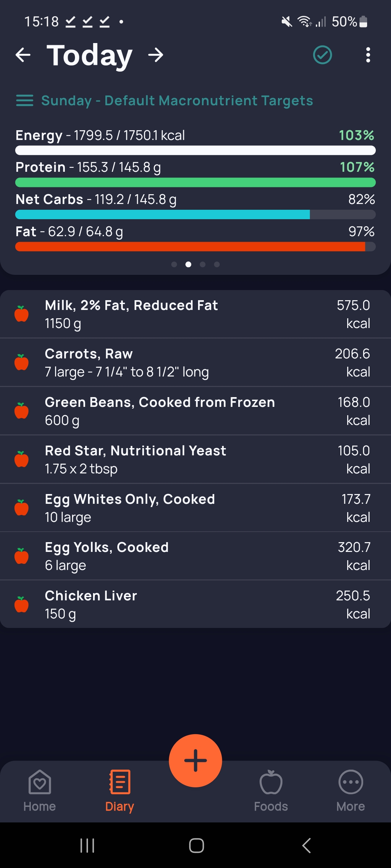Open macronutrient targets hamburger menu icon
Image resolution: width=391 pixels, height=868 pixels.
pyautogui.click(x=25, y=101)
